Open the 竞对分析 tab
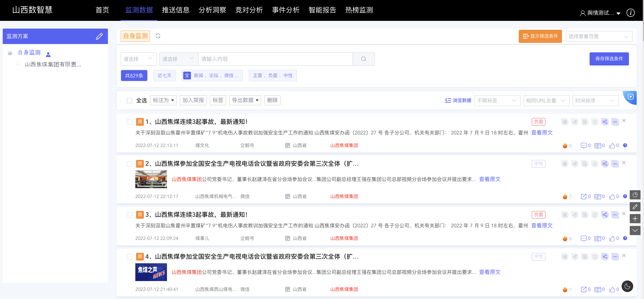This screenshot has height=299, width=644. [249, 10]
